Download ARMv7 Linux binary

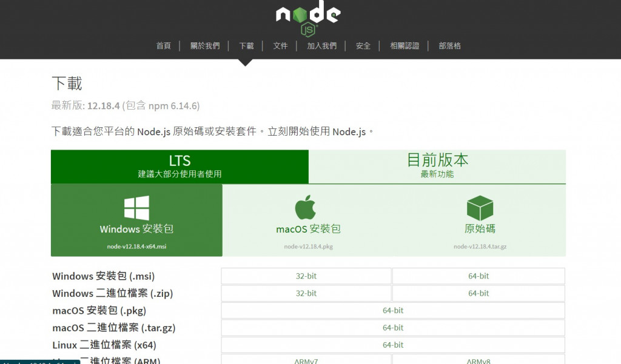[x=306, y=360]
